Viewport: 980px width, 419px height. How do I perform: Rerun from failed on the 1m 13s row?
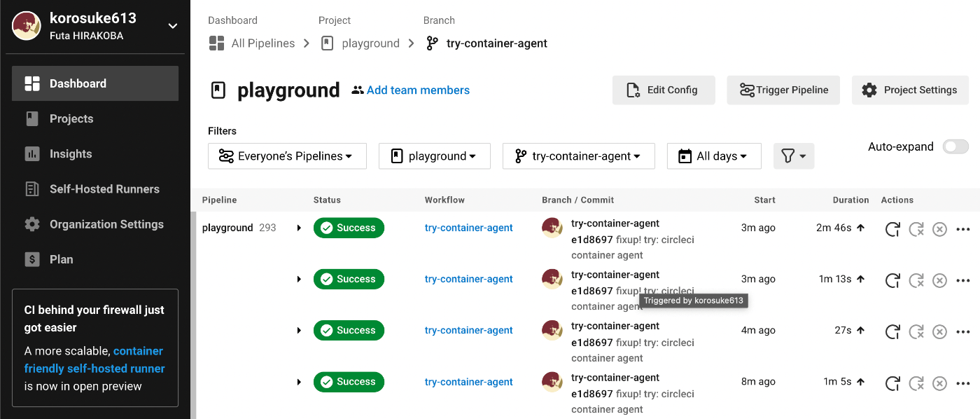pyautogui.click(x=916, y=280)
